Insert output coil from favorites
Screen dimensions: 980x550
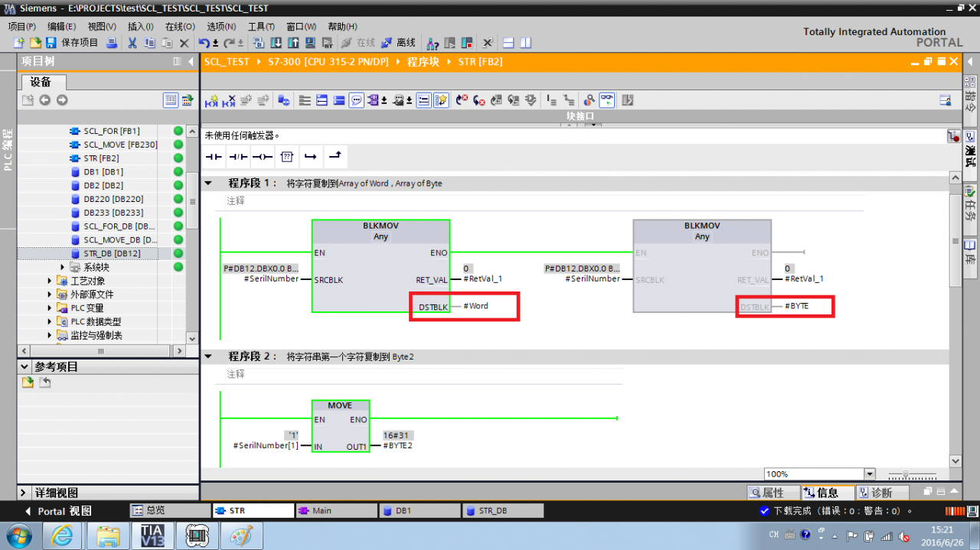[263, 156]
